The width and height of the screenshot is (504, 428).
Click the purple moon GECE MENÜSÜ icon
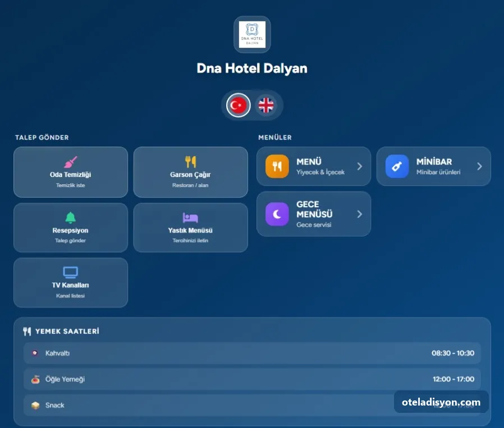pos(277,214)
